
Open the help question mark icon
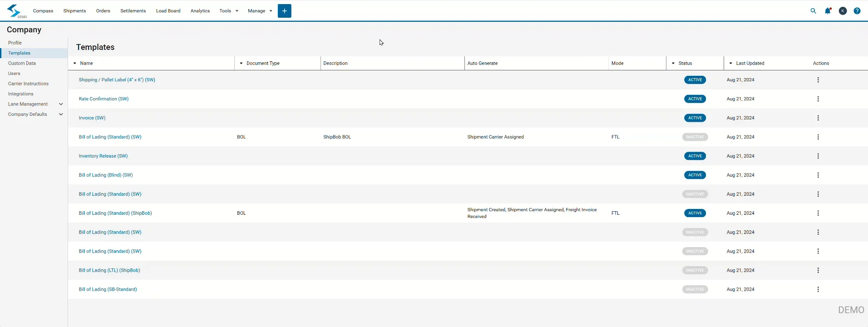tap(857, 11)
